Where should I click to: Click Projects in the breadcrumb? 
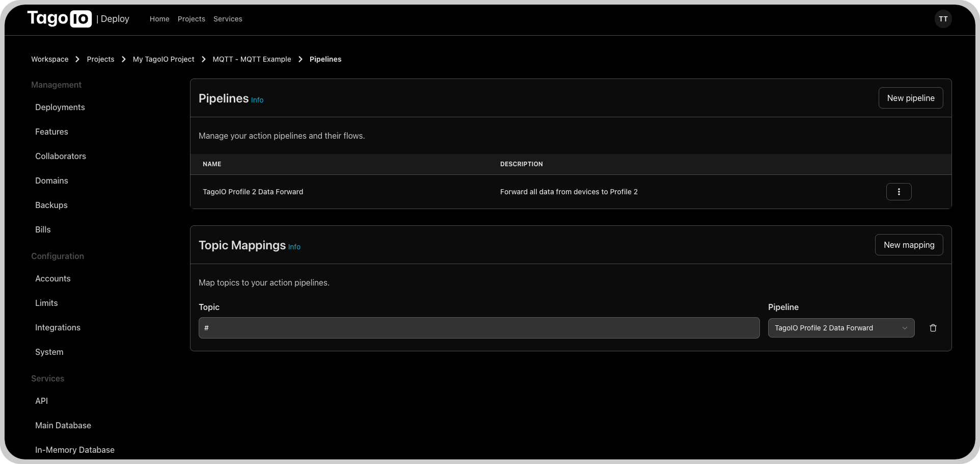100,59
